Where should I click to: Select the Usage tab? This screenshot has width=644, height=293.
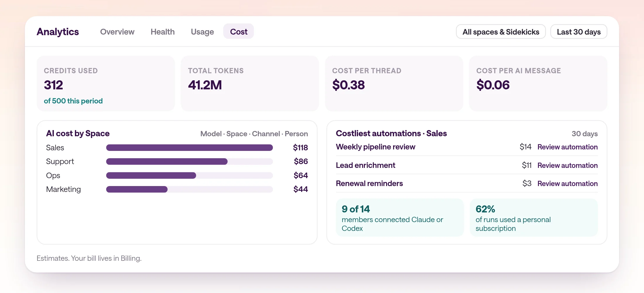pyautogui.click(x=202, y=32)
